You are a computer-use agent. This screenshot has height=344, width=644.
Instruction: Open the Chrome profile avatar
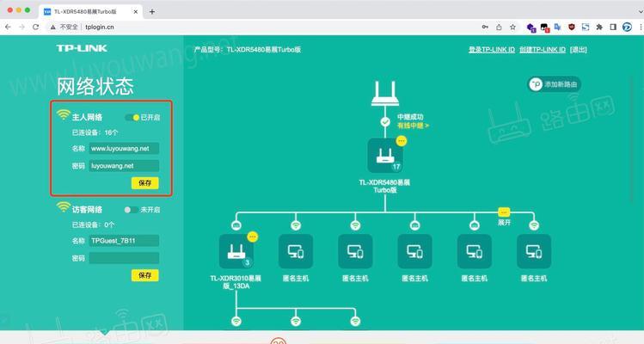pyautogui.click(x=627, y=28)
